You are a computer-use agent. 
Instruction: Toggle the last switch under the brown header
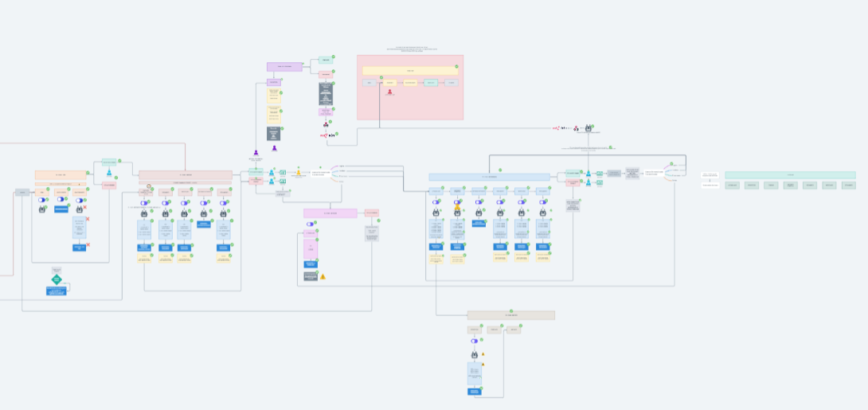[x=223, y=203]
